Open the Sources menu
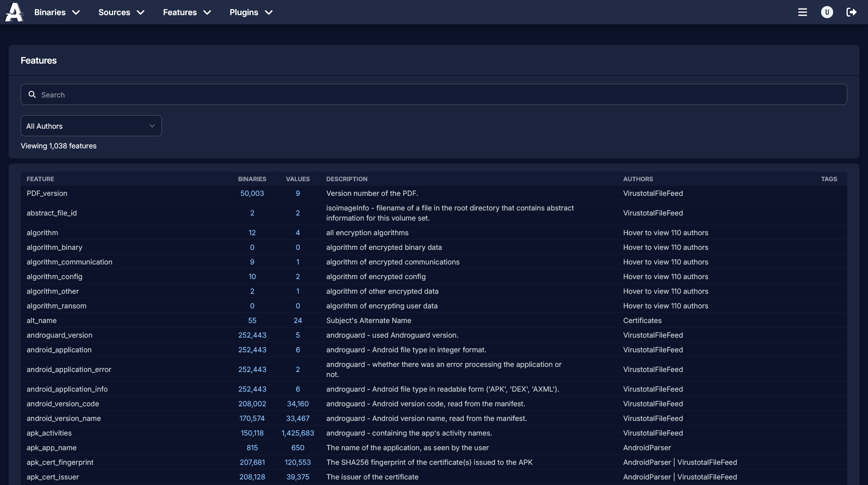This screenshot has width=868, height=485. pyautogui.click(x=121, y=12)
